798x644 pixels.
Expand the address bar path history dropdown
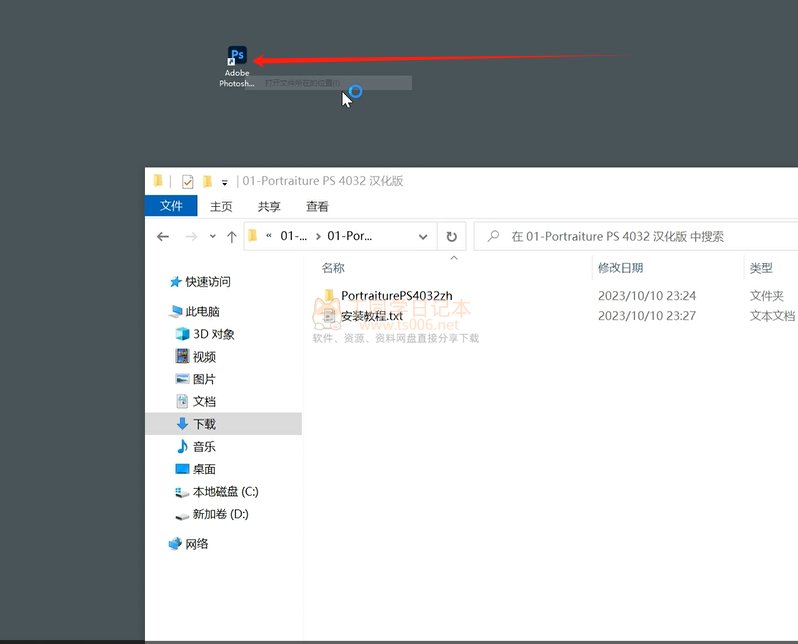(423, 237)
